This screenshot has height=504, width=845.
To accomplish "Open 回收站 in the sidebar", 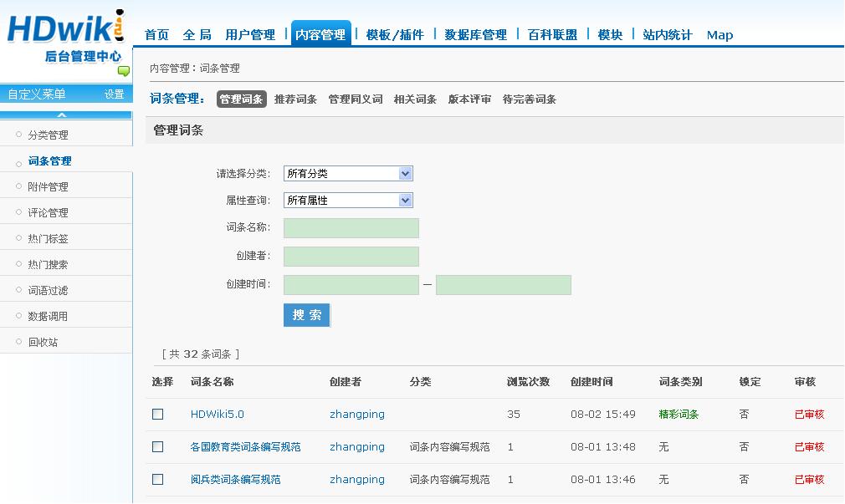I will pos(43,342).
